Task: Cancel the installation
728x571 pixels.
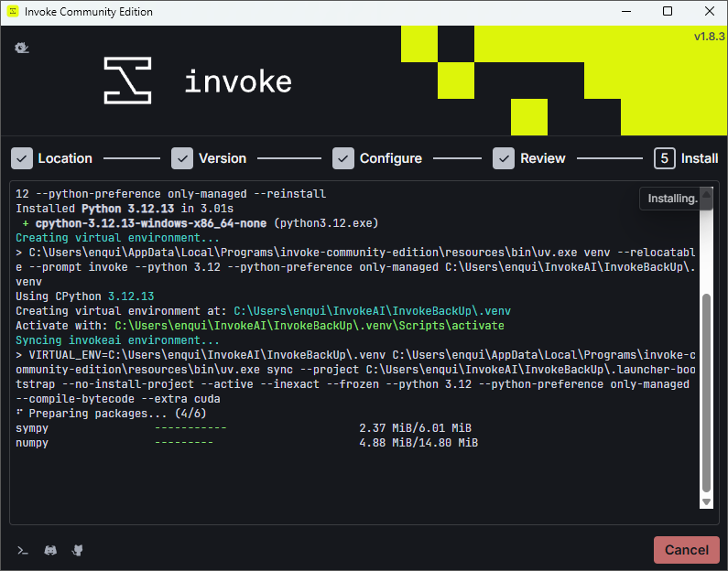Action: (x=686, y=550)
